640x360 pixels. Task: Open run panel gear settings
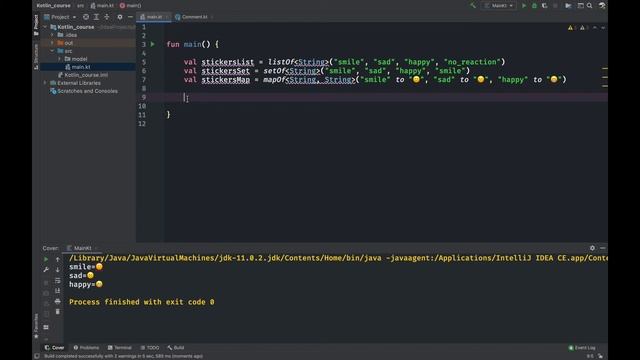pyautogui.click(x=592, y=248)
